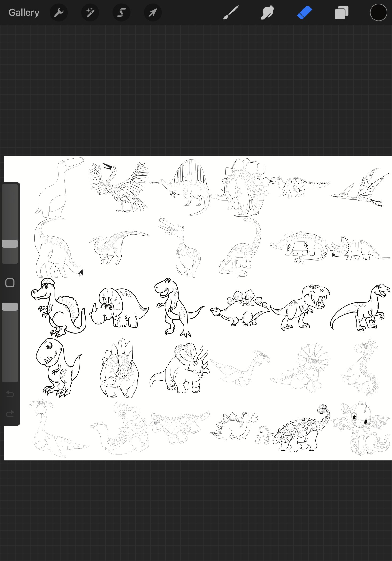Tap the roaring T-Rex with open mouth
This screenshot has width=392, height=561.
point(300,308)
